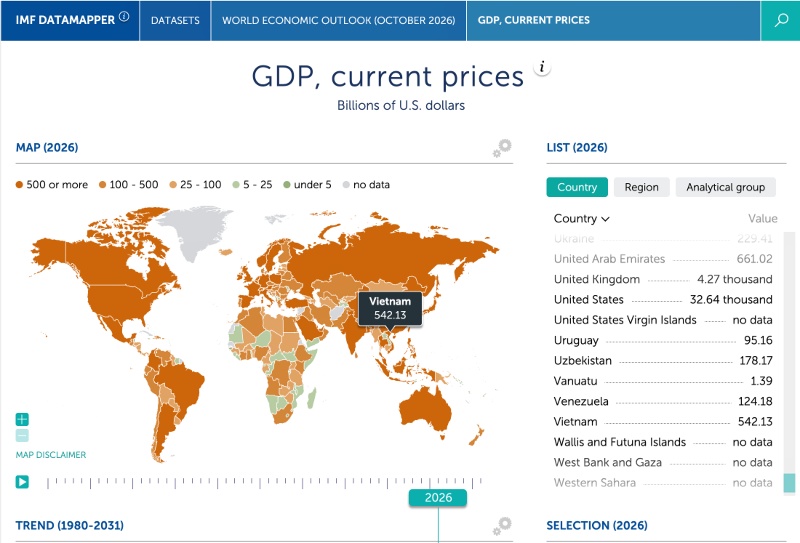Image resolution: width=800 pixels, height=543 pixels.
Task: Open the GDP indicator info icon
Action: pos(542,67)
